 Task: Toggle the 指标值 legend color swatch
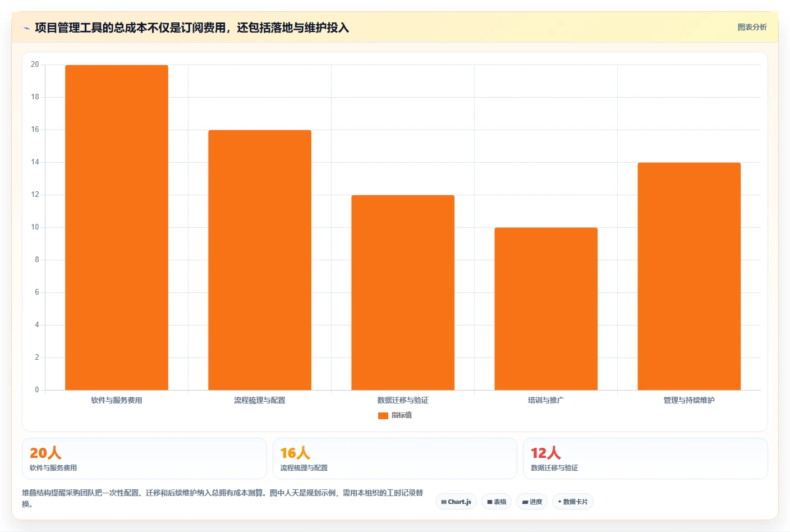click(x=383, y=416)
